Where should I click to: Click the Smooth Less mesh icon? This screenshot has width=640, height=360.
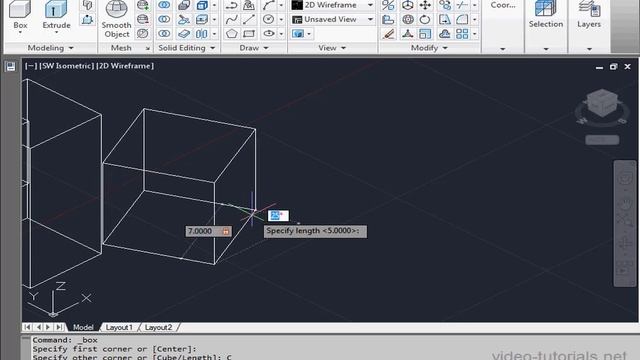click(x=142, y=19)
